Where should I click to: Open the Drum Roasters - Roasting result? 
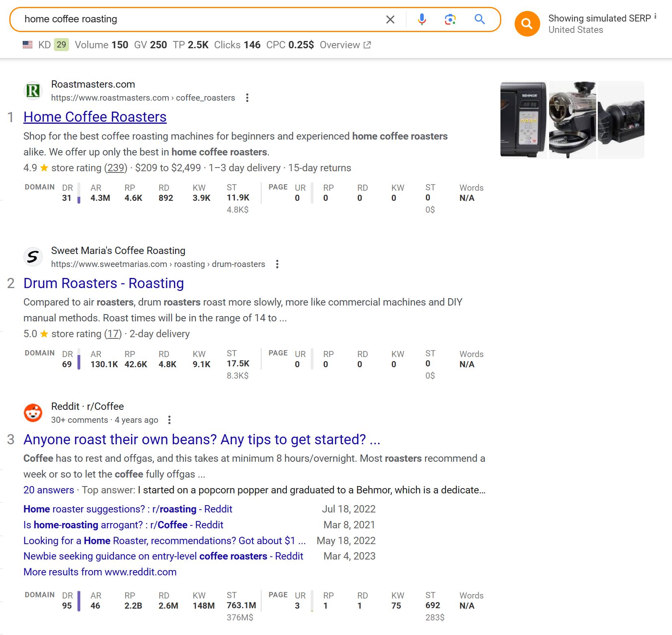103,283
